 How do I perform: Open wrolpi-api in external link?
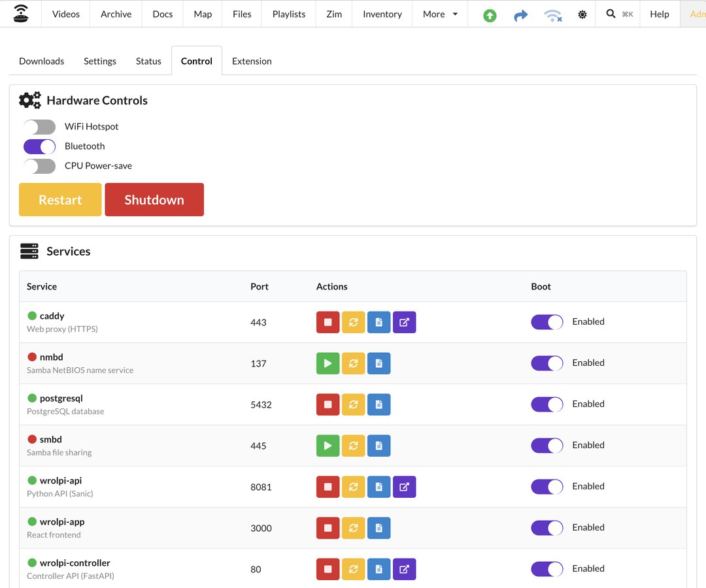(x=405, y=487)
